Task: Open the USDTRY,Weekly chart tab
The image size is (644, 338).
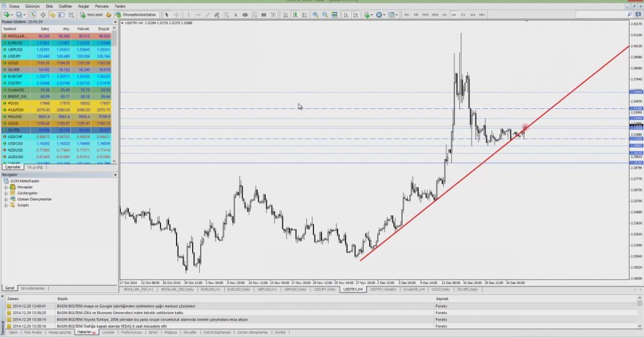Action: [x=383, y=289]
